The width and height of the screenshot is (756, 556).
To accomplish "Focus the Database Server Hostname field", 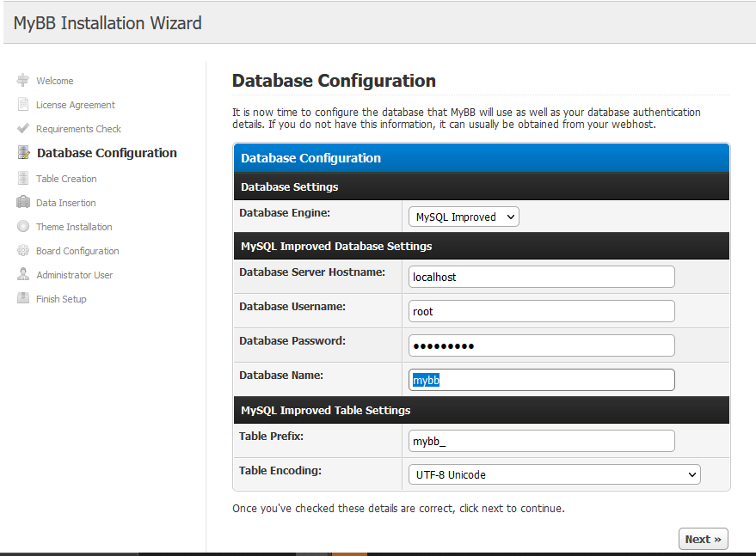I will coord(541,277).
